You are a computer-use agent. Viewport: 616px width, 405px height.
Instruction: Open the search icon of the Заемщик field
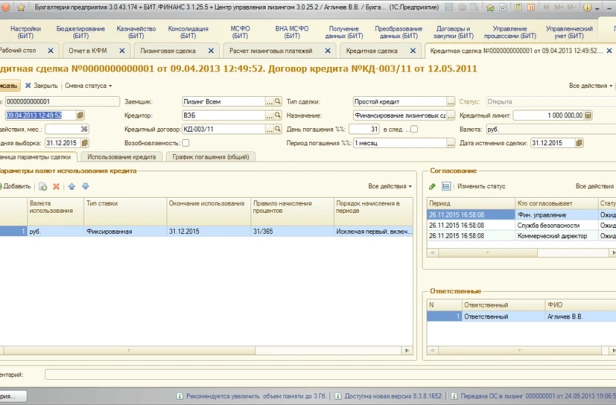click(277, 101)
